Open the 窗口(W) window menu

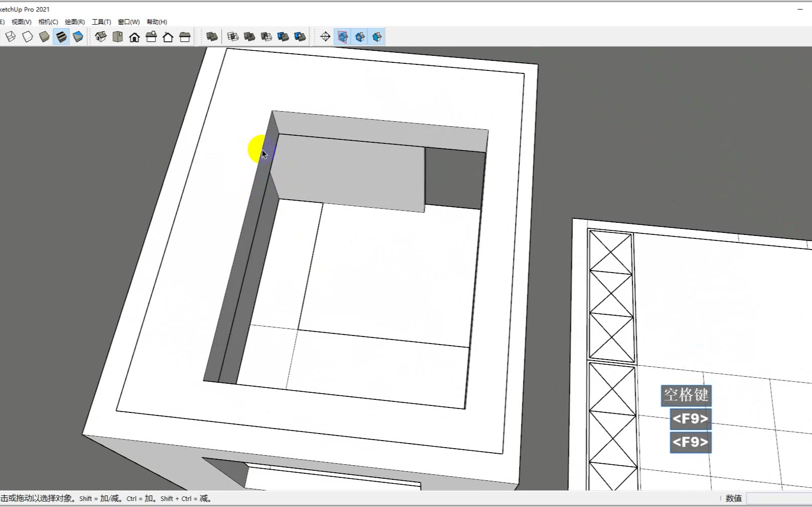[x=129, y=22]
